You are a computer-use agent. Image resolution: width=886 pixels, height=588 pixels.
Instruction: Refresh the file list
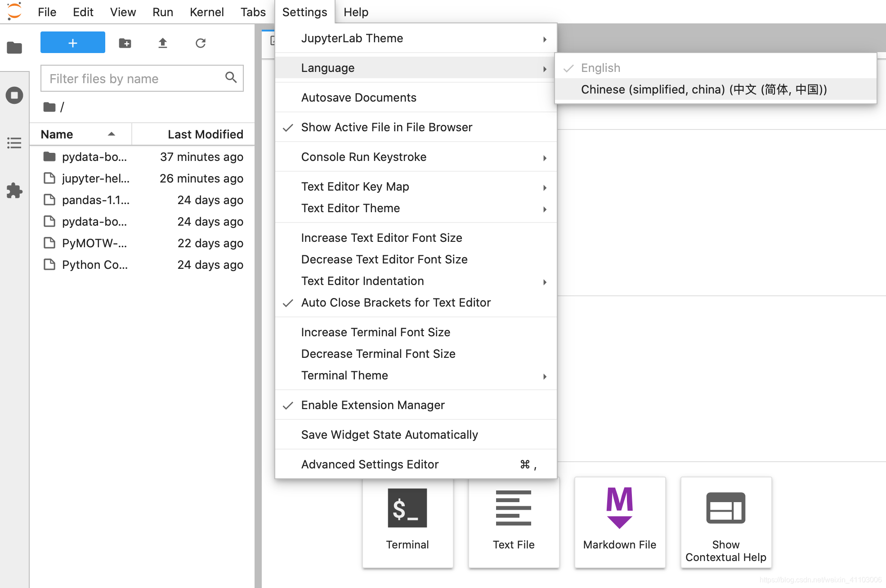pyautogui.click(x=201, y=43)
